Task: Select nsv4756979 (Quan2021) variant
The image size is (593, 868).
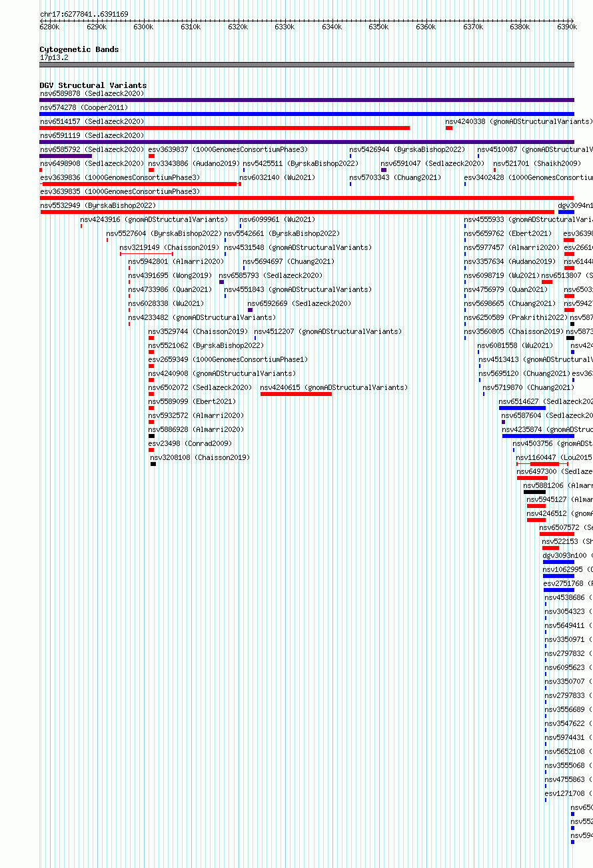Action: [506, 289]
